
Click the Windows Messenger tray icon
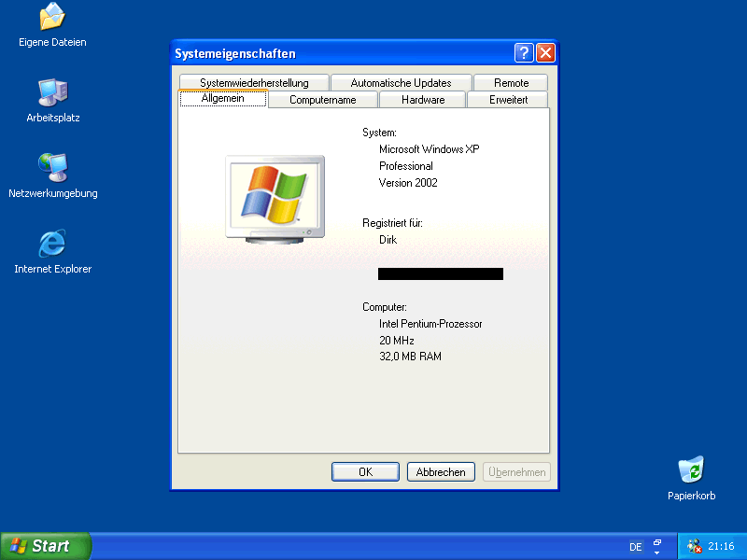click(x=694, y=547)
